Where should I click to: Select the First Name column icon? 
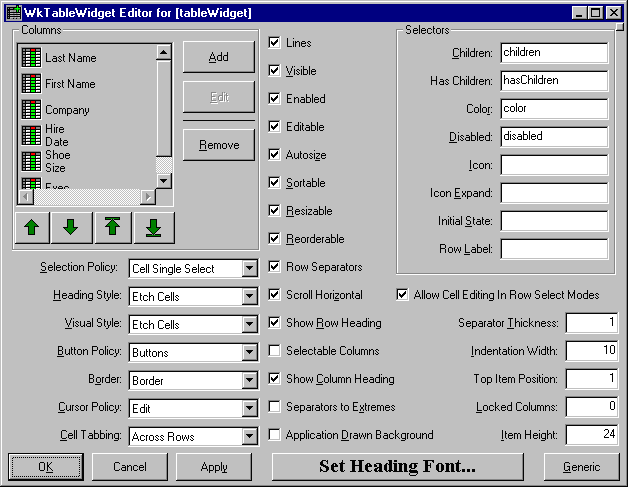[x=31, y=84]
